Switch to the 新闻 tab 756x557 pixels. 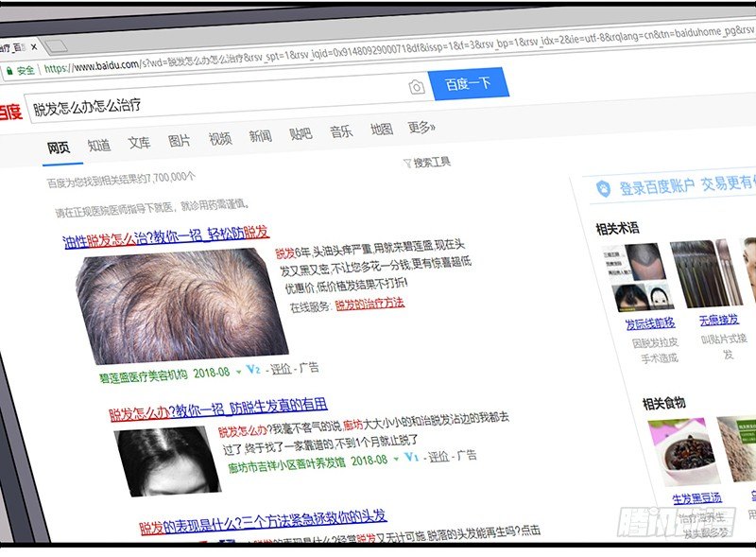pos(261,136)
